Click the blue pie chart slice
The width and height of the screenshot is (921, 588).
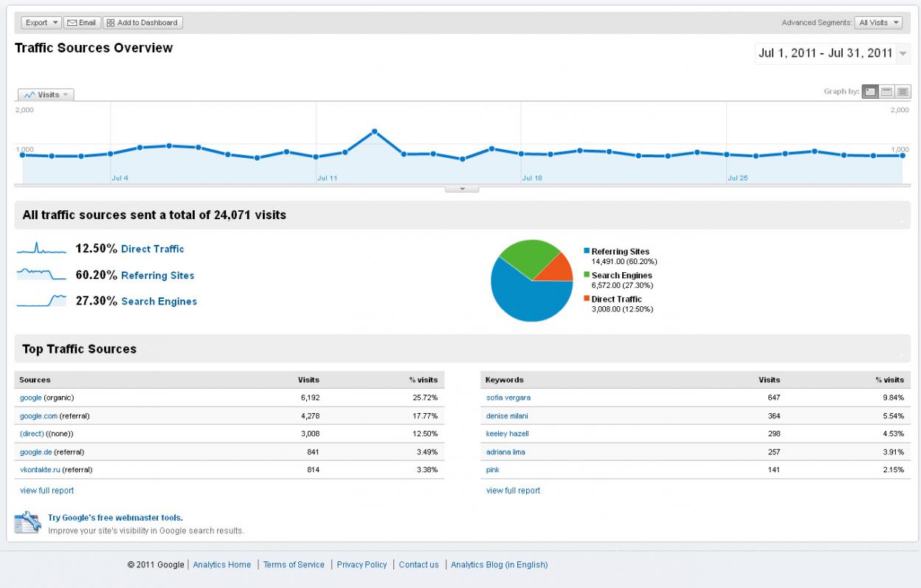point(524,299)
